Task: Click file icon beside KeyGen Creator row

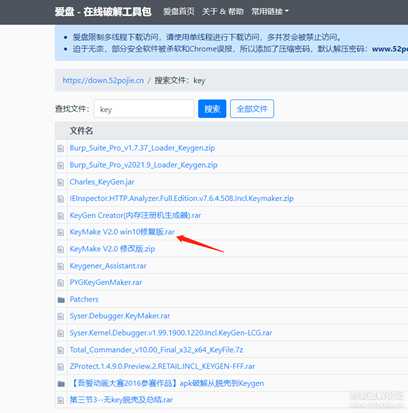Action: tap(61, 216)
